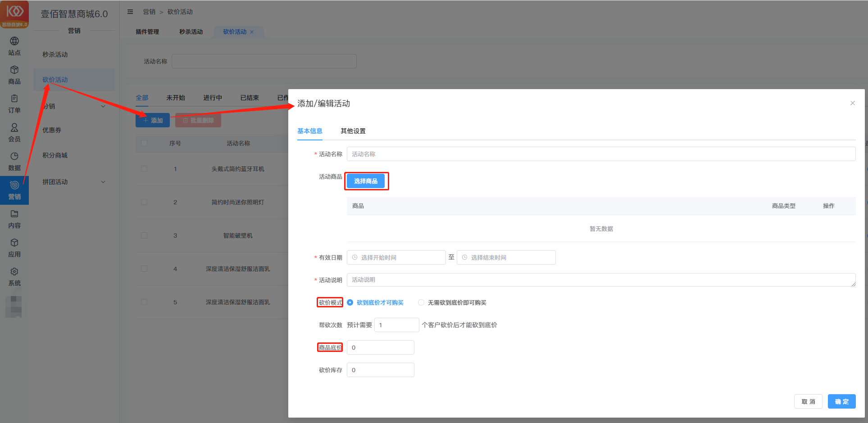Focus the dialog 活动名称 input
The image size is (868, 423).
(x=601, y=154)
